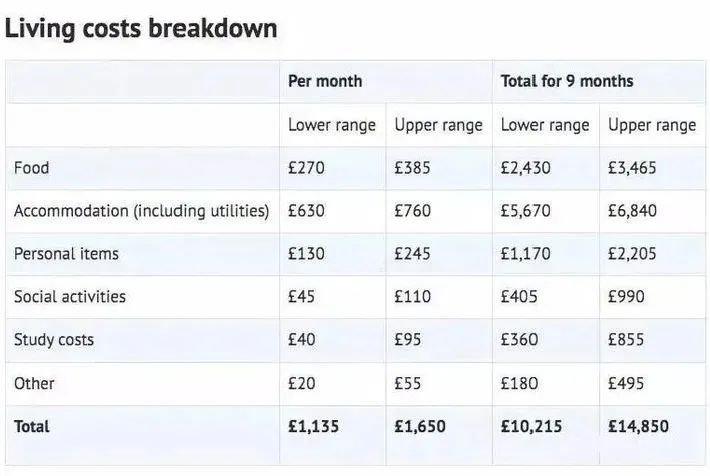
Task: Select the £760 accommodation upper range cell
Action: [x=413, y=211]
